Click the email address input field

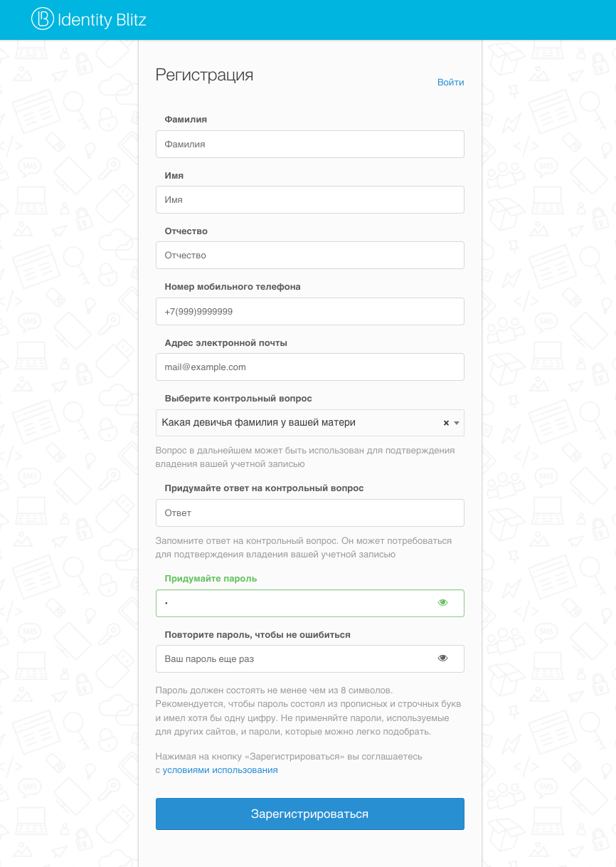309,367
